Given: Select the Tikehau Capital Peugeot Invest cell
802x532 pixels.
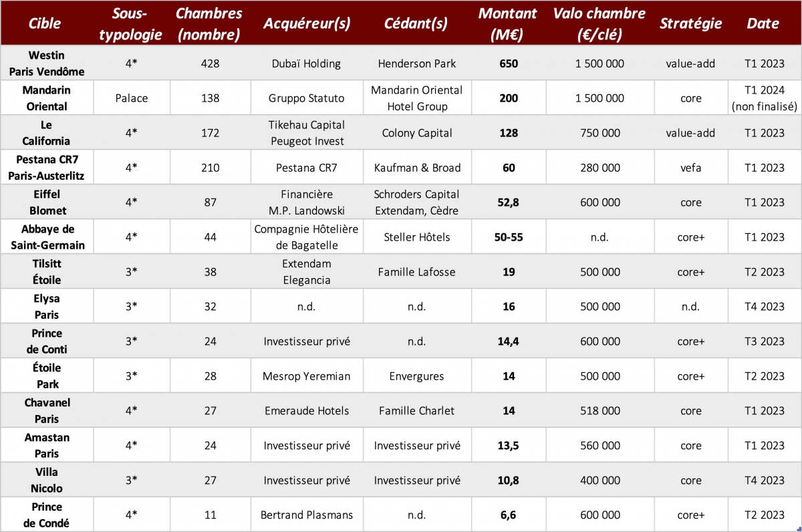Looking at the screenshot, I should coord(306,133).
